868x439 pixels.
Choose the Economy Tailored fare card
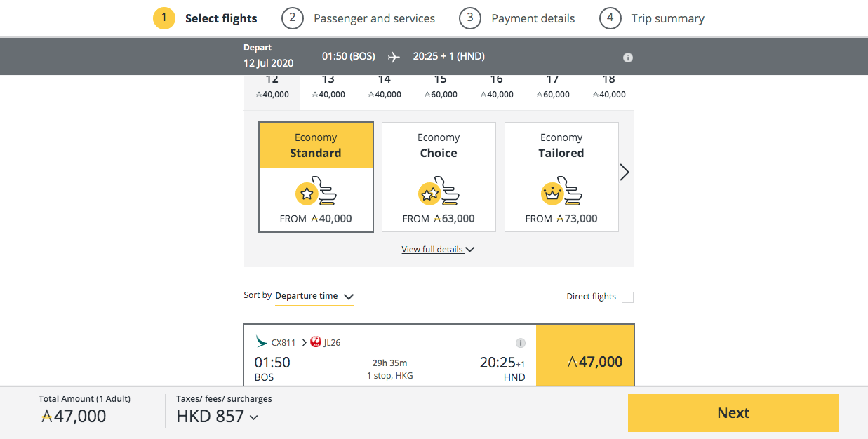click(x=561, y=177)
